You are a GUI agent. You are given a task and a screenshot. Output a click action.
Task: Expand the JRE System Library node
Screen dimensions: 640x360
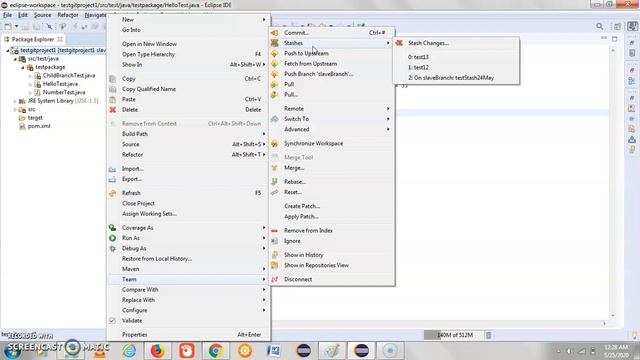click(x=15, y=101)
